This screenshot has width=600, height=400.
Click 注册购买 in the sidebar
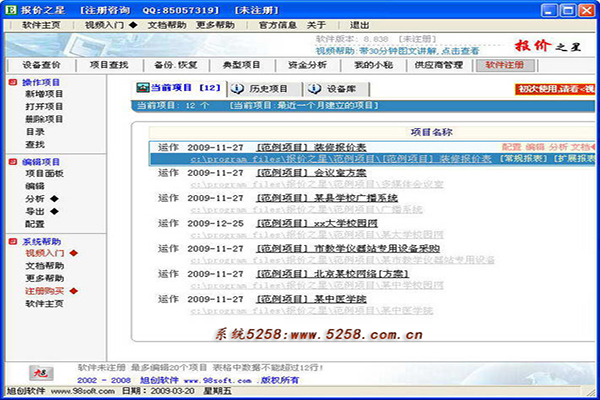(43, 291)
